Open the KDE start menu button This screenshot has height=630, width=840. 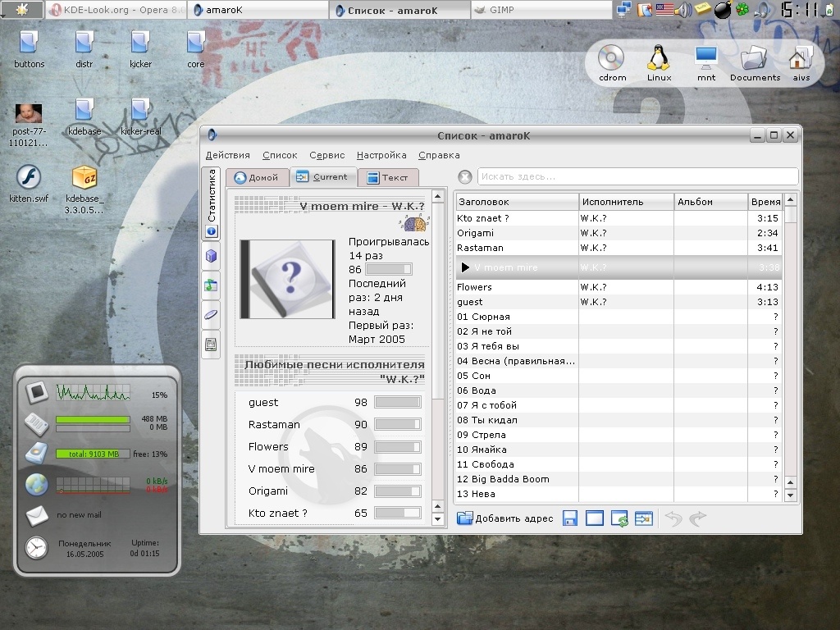pyautogui.click(x=22, y=10)
